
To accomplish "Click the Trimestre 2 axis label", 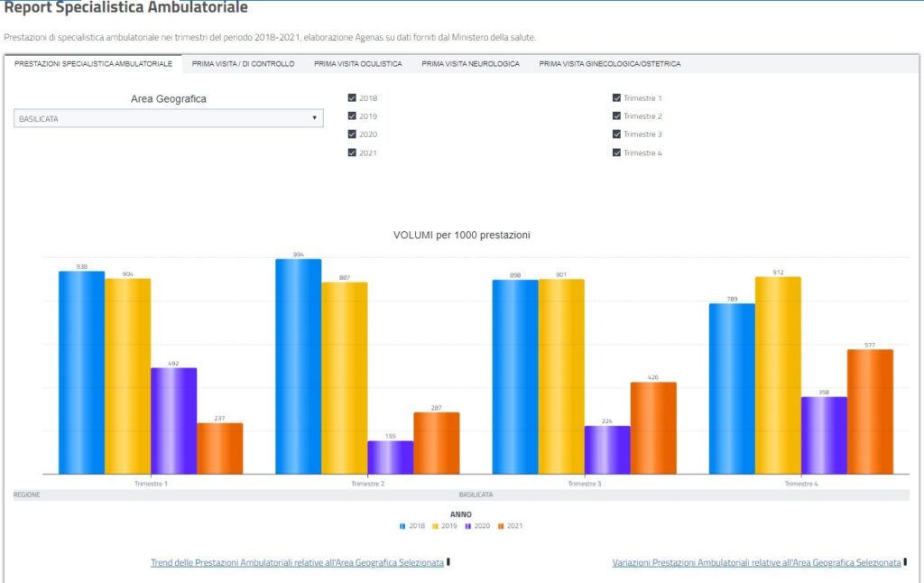I will click(x=368, y=484).
